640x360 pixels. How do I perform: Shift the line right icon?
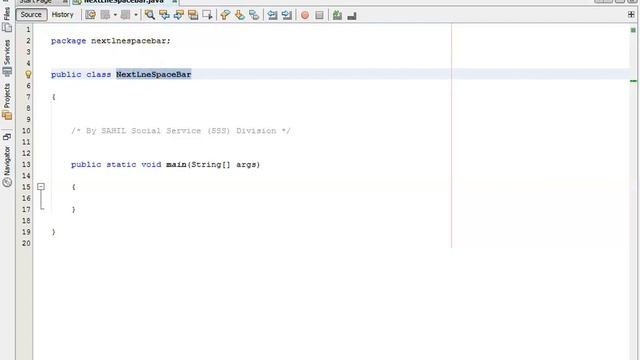coord(287,15)
